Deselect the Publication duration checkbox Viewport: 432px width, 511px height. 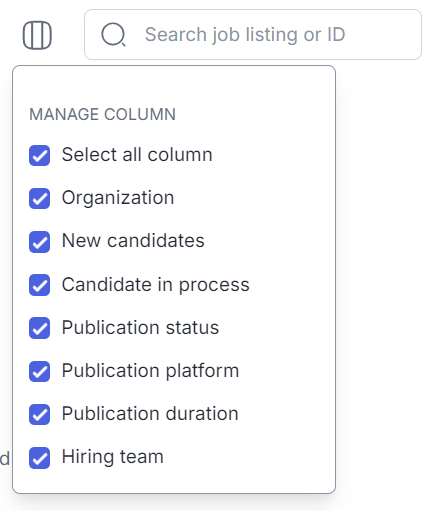coord(39,414)
